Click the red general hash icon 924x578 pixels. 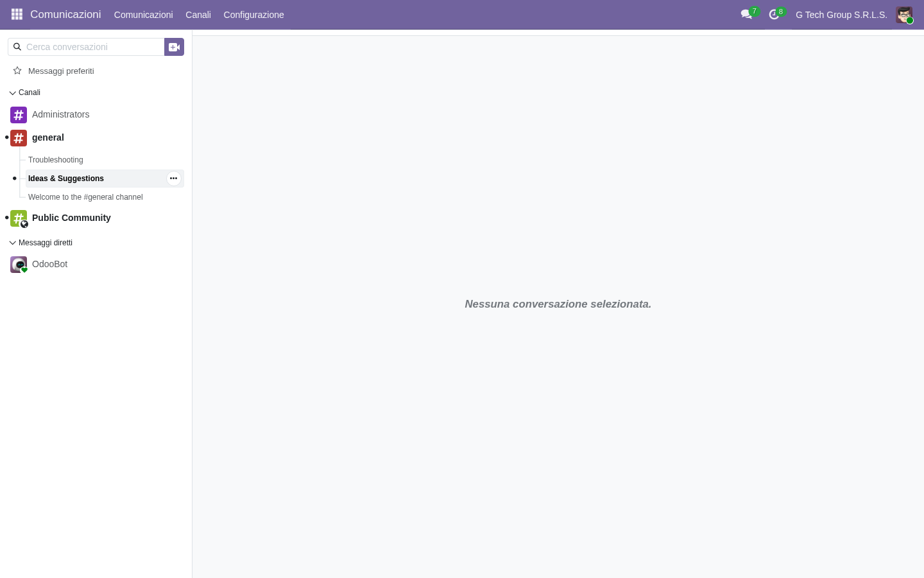pos(19,138)
